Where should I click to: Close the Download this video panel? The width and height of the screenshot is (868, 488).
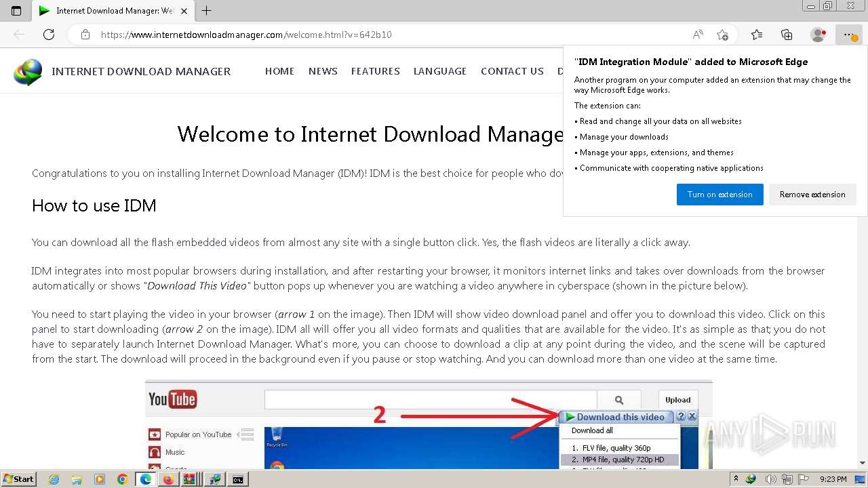[x=692, y=417]
